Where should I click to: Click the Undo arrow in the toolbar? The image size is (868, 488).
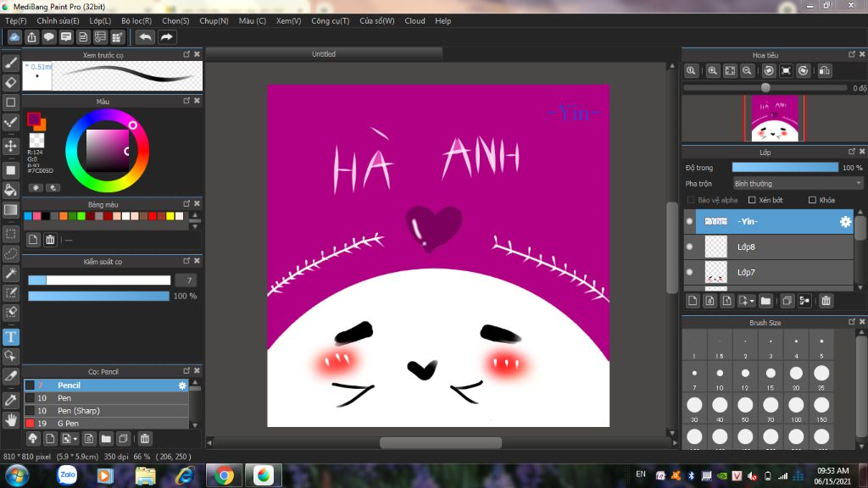[146, 37]
